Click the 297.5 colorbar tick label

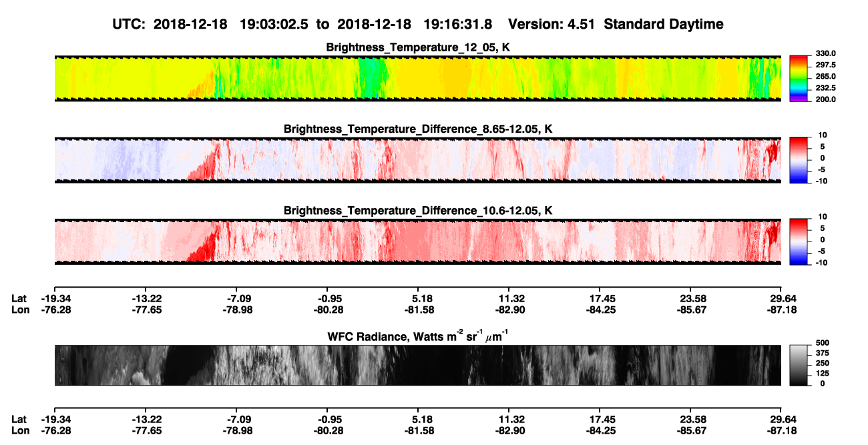[x=826, y=65]
